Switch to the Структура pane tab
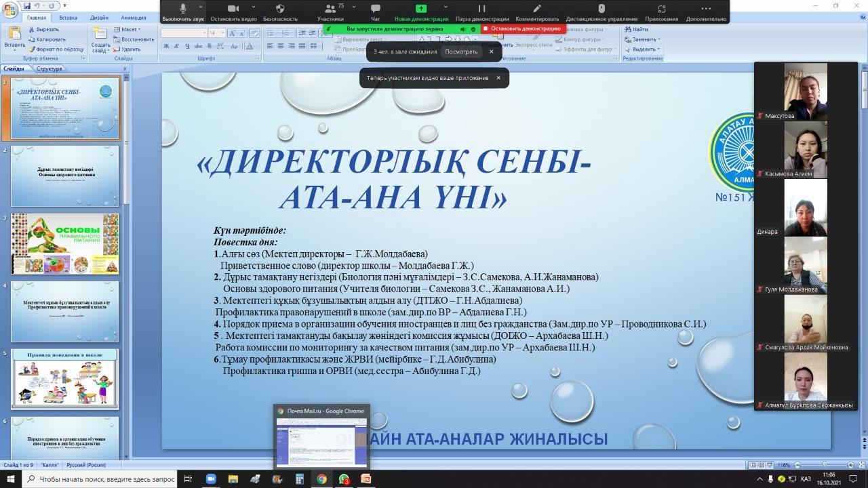The width and height of the screenshot is (868, 488). coord(50,68)
